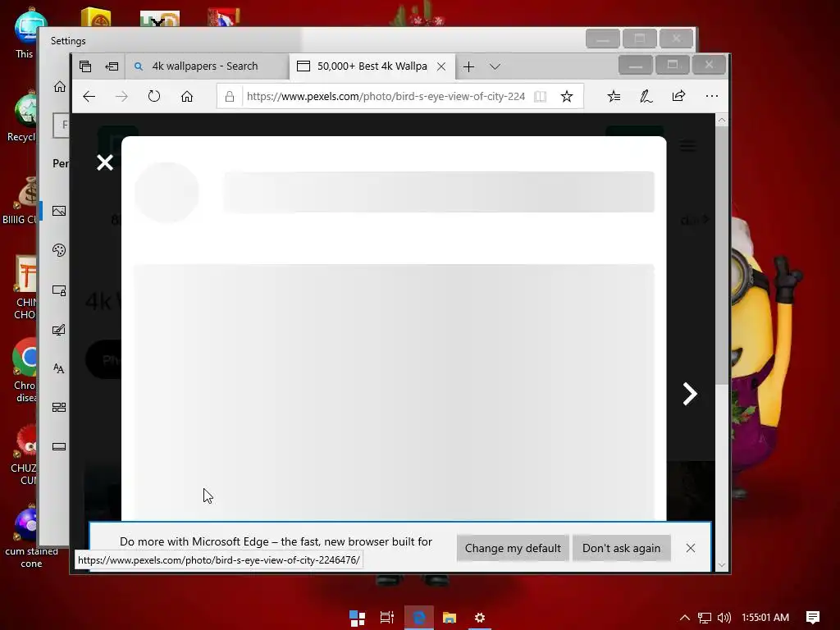The height and width of the screenshot is (630, 840).
Task: Click the Settings gear taskbar icon
Action: 479,618
